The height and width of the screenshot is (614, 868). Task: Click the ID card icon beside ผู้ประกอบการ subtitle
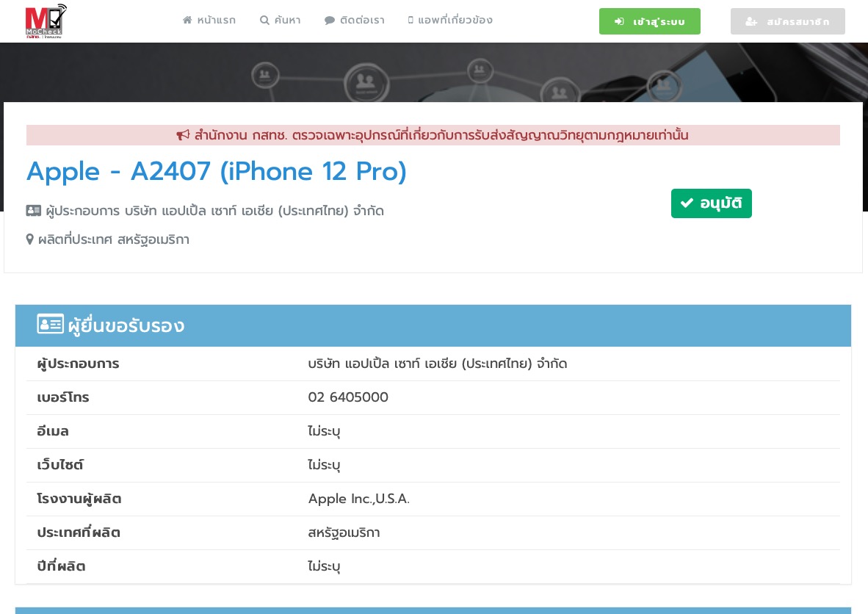tap(34, 211)
